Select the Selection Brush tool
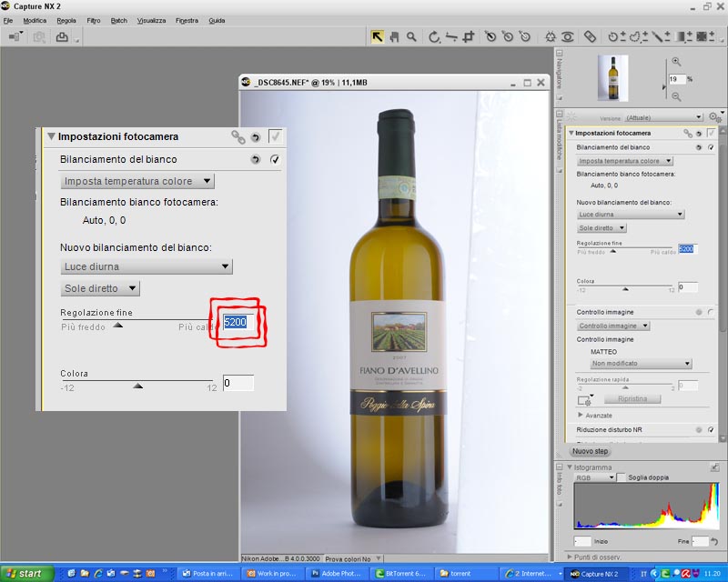This screenshot has height=582, width=728. click(661, 36)
